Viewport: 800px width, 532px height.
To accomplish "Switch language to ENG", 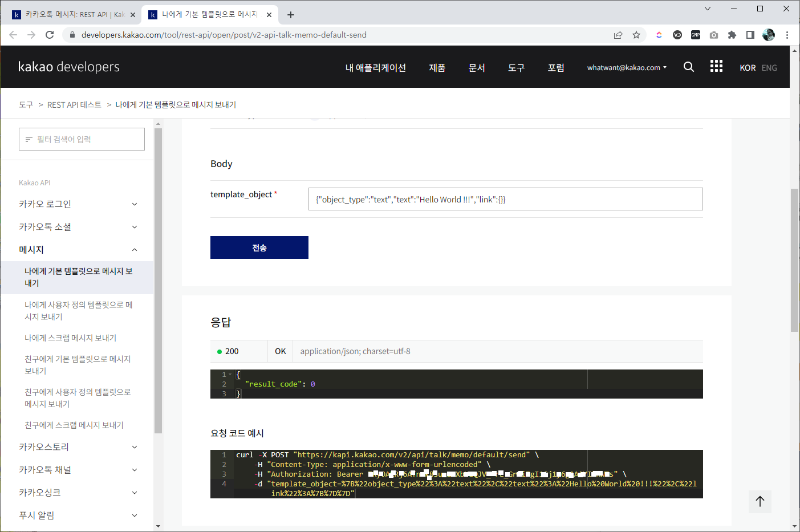I will (x=769, y=68).
